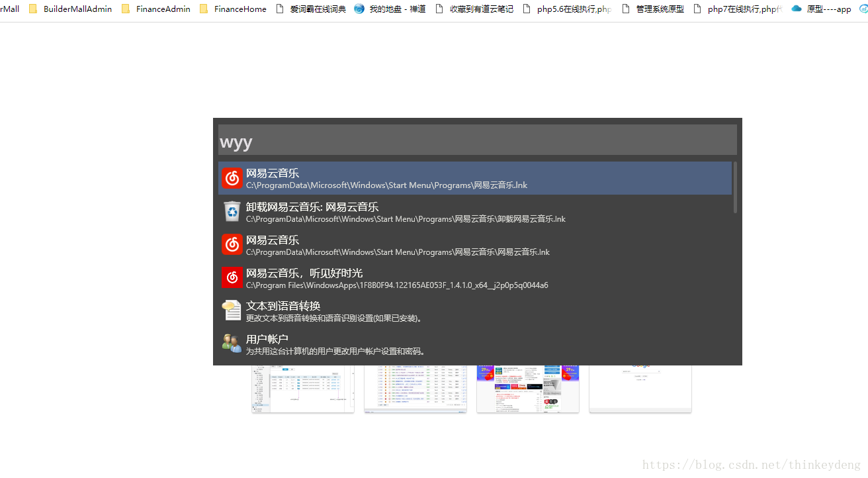Click the results list scrollbar
This screenshot has height=478, width=868.
pyautogui.click(x=735, y=187)
